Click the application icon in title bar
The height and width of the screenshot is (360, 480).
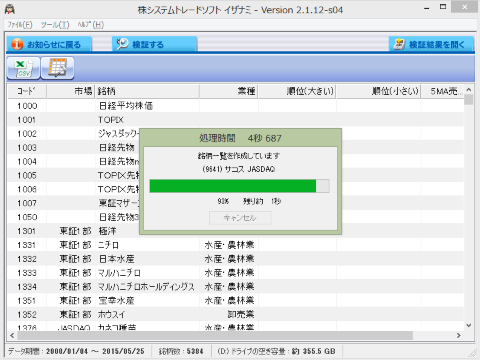pos(9,9)
